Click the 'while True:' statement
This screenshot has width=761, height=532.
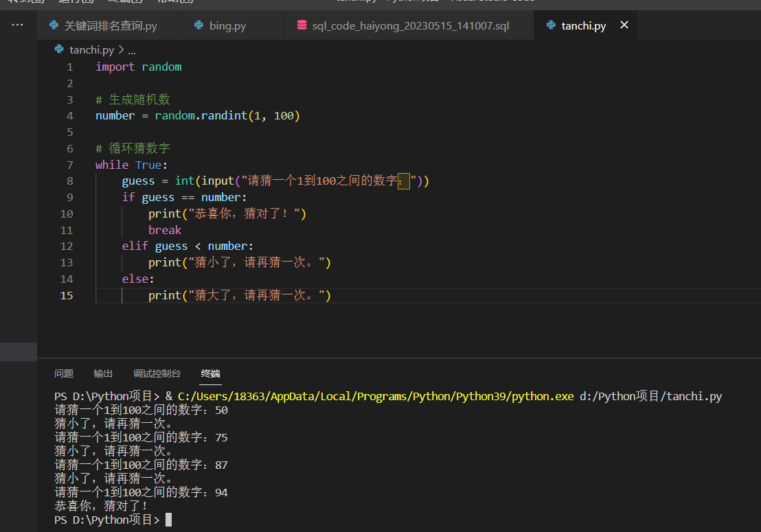(131, 165)
